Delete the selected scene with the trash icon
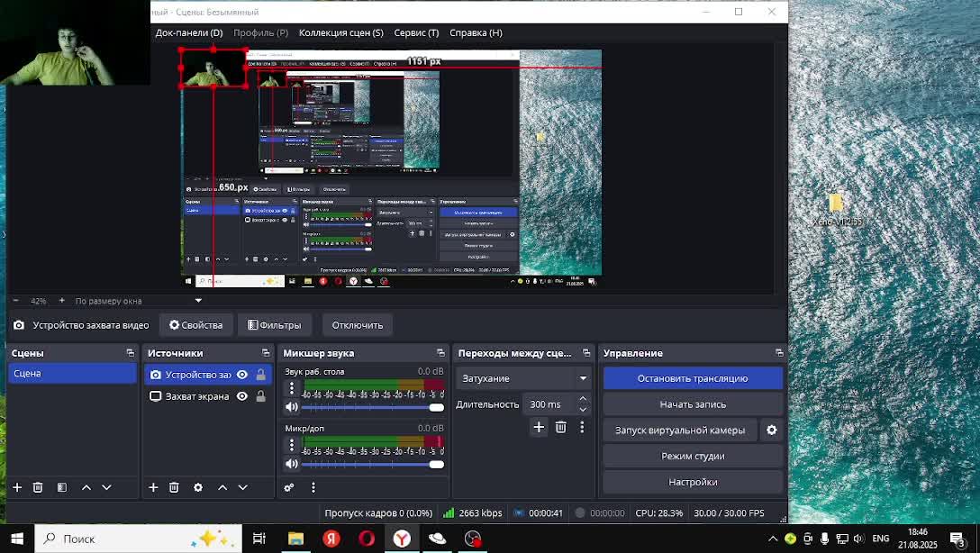 pyautogui.click(x=38, y=487)
